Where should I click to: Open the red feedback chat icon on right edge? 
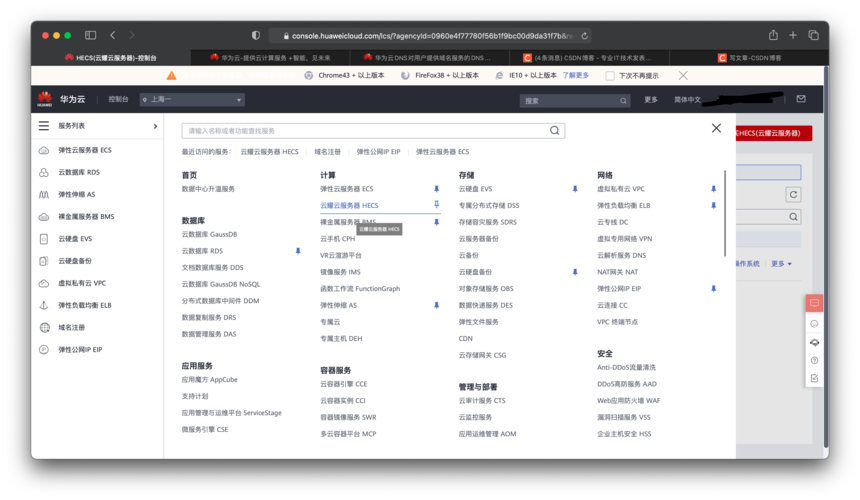pos(814,303)
